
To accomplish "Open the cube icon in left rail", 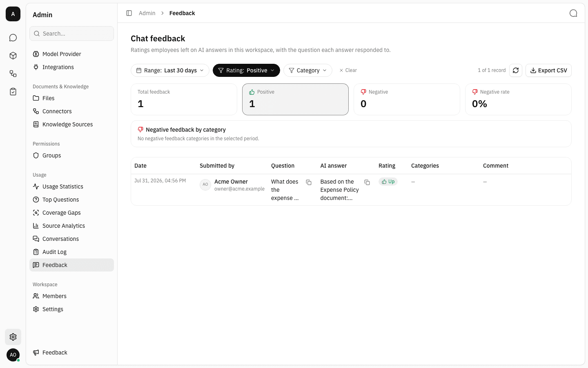I will pos(13,56).
